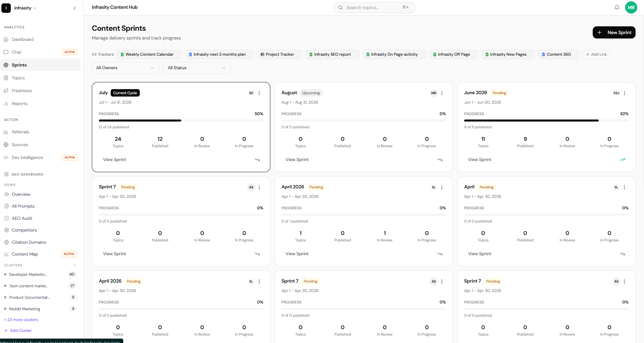644x343 pixels.
Task: Open the August sprint options menu
Action: (x=442, y=93)
